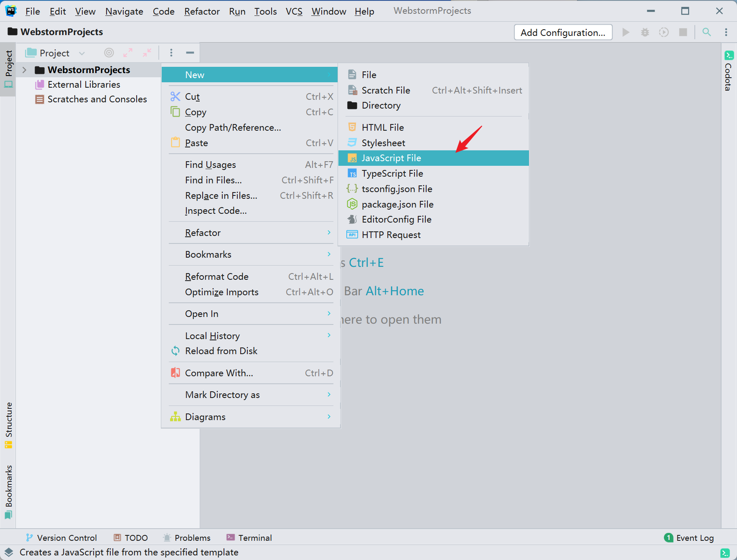Open the VCS menu

294,11
